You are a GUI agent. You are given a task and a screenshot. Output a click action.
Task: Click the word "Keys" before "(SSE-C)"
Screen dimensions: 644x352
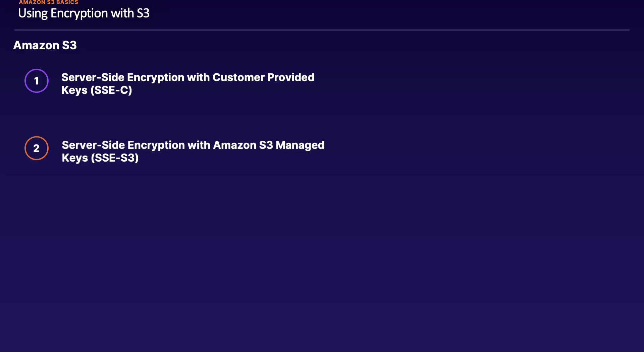coord(74,90)
